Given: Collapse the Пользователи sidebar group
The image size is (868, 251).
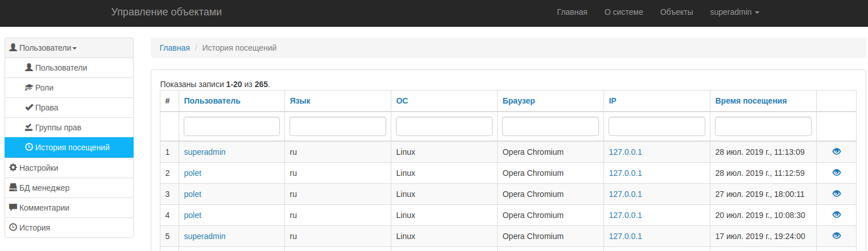Looking at the screenshot, I should (44, 48).
